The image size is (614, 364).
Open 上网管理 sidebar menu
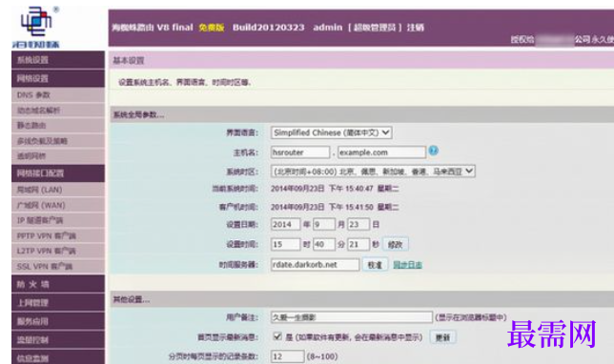tap(58, 303)
